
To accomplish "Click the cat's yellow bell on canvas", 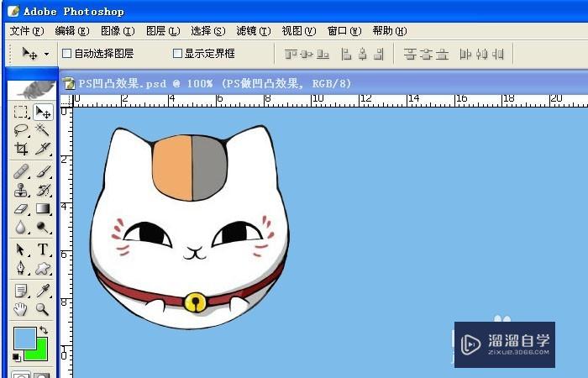I will click(x=195, y=302).
